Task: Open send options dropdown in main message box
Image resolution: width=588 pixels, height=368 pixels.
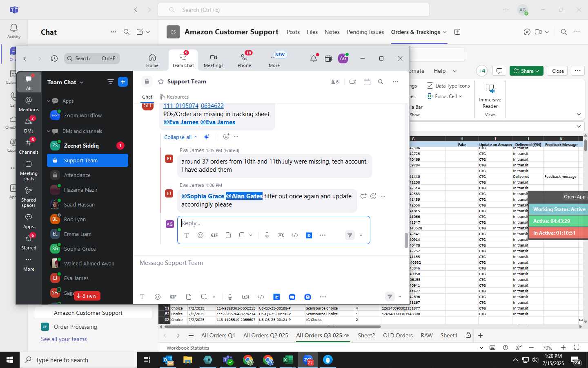Action: pos(400,297)
